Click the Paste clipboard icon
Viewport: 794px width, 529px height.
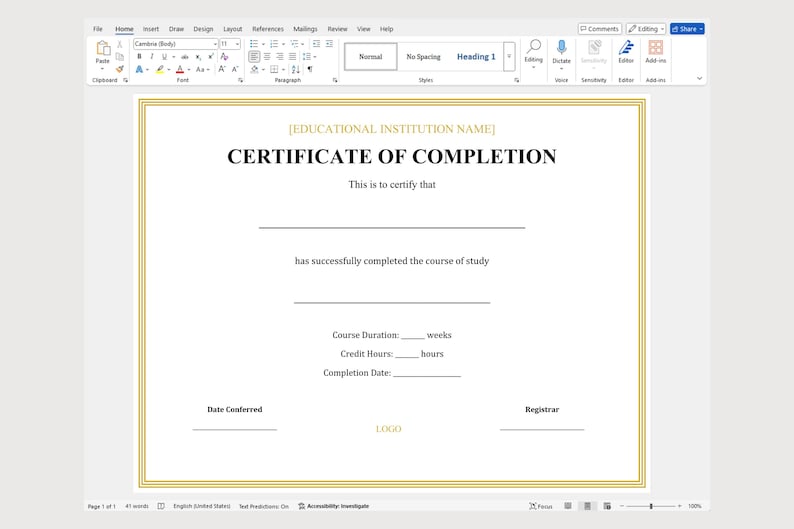103,49
